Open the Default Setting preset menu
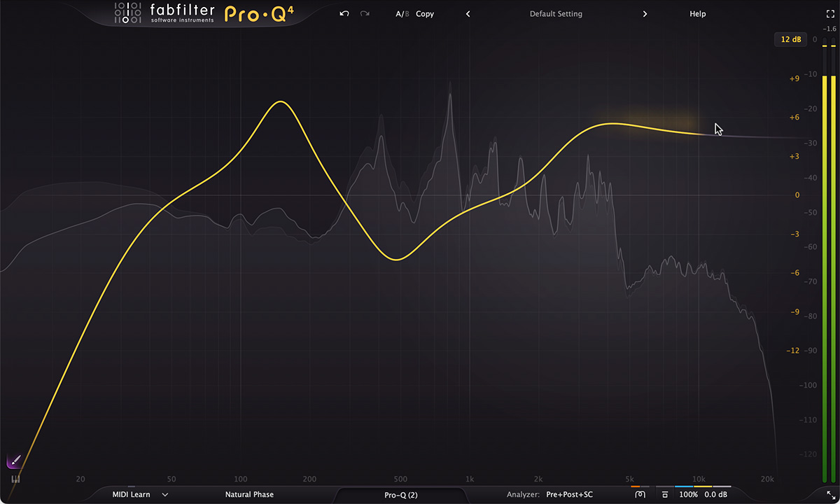 (x=556, y=14)
